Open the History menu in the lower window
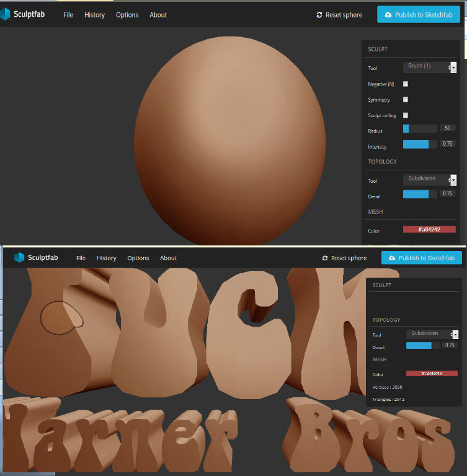This screenshot has width=467, height=476. pyautogui.click(x=106, y=258)
